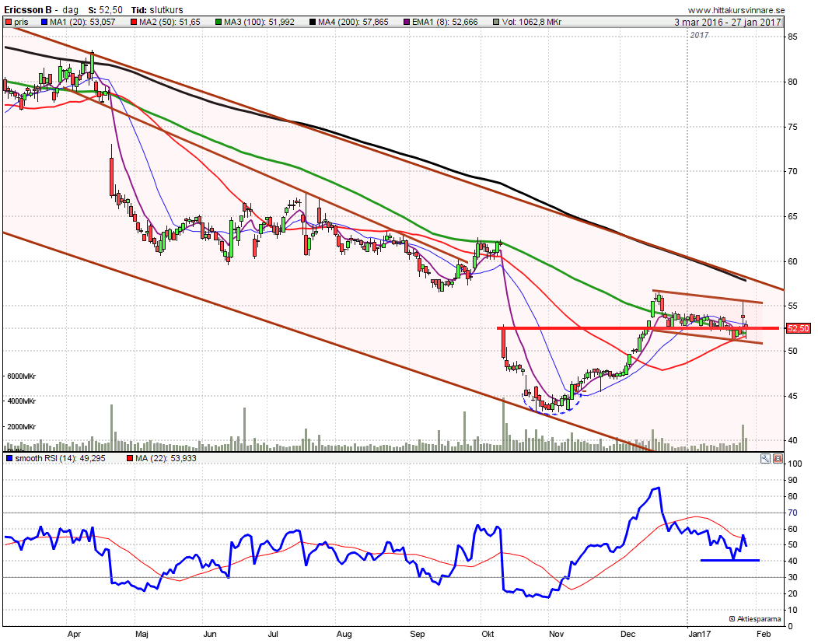Click the purple EMA1 (8) legend swatch
Image resolution: width=818 pixels, height=644 pixels.
(x=407, y=22)
